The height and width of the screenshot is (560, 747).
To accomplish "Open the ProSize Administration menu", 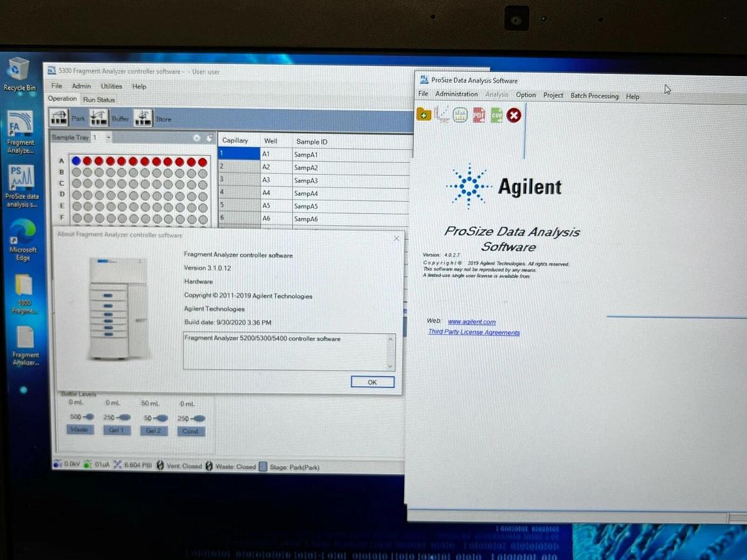I will (x=456, y=94).
